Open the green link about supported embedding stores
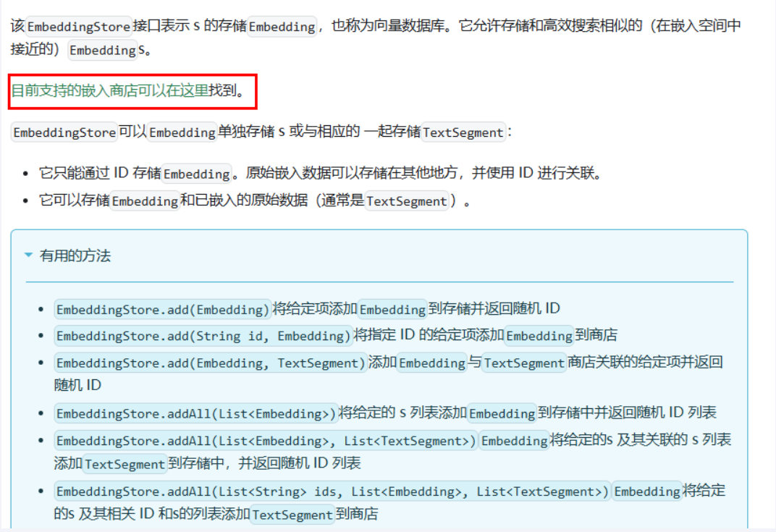 (x=109, y=90)
